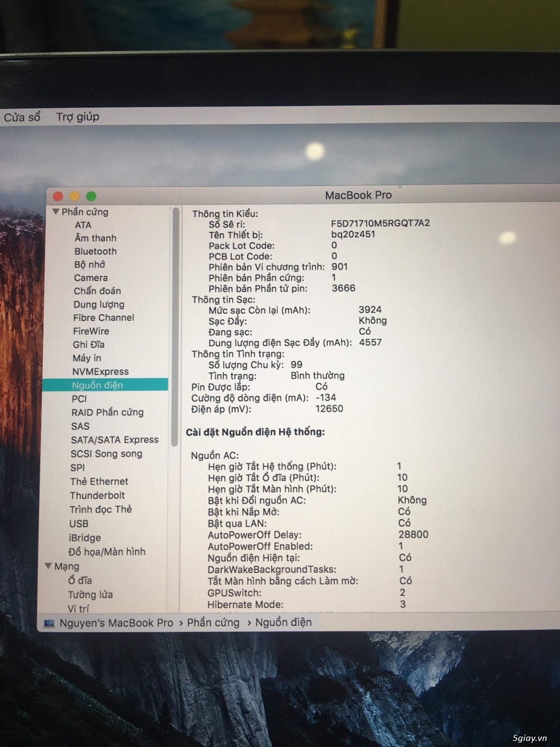This screenshot has width=560, height=747.
Task: Select Thẻ Ethernet in the sidebar
Action: pyautogui.click(x=99, y=481)
